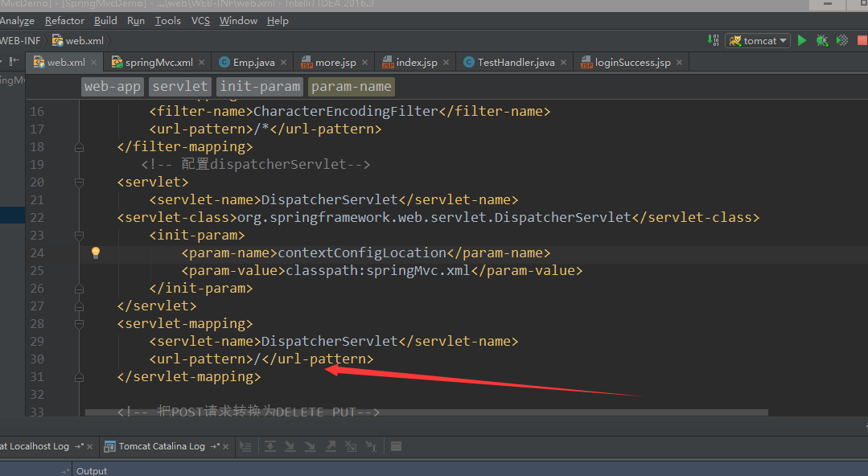The height and width of the screenshot is (476, 868).
Task: Pin the Localhost Log tab
Action: click(x=79, y=446)
